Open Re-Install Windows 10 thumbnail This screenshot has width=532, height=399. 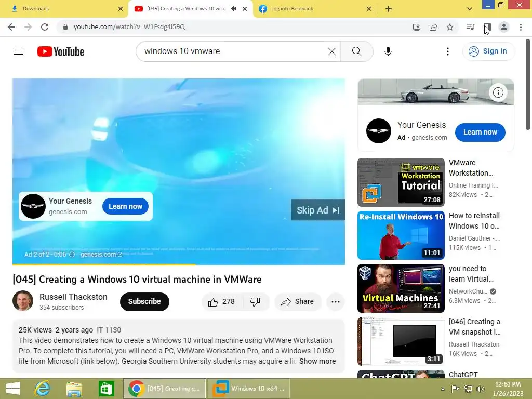click(401, 235)
